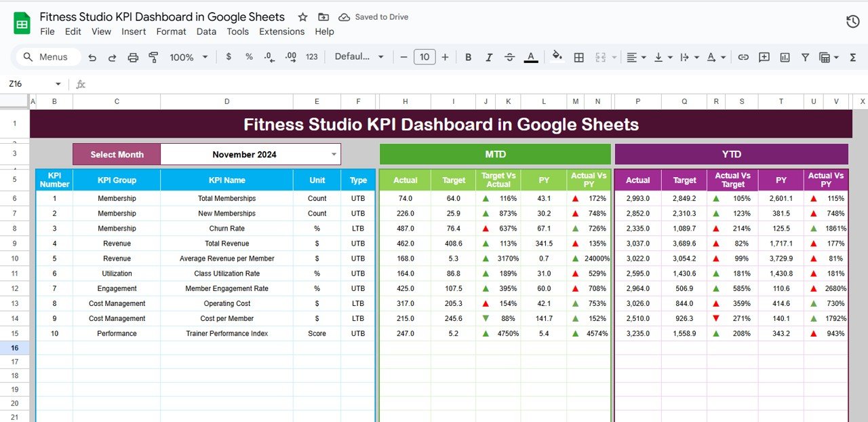Open version history
868x422 pixels.
click(852, 21)
